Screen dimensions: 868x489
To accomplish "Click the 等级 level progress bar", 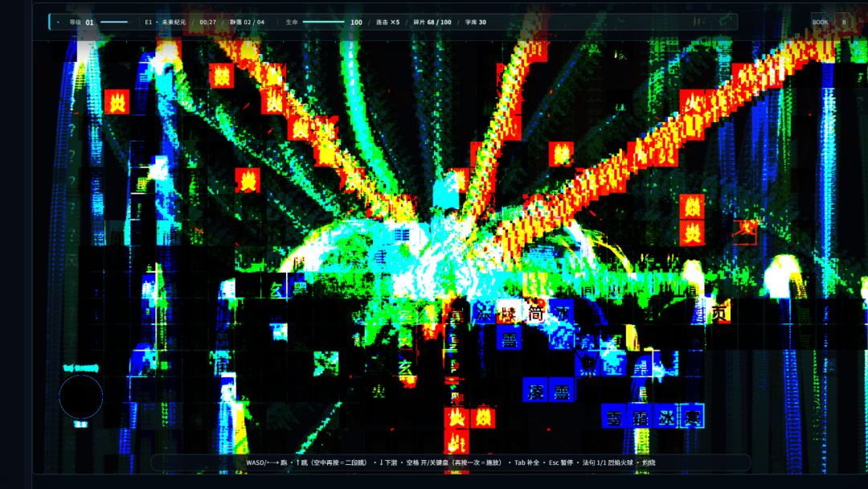I will pos(114,23).
